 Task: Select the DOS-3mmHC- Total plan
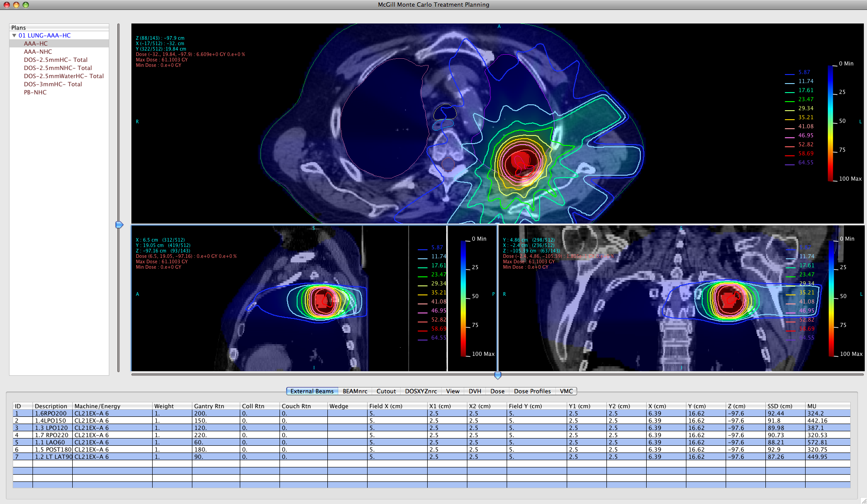53,84
